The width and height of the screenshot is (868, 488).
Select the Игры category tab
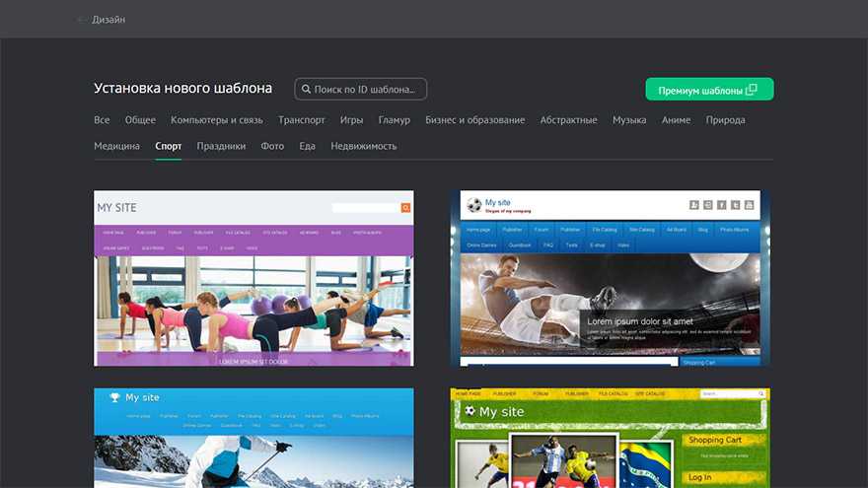point(351,120)
